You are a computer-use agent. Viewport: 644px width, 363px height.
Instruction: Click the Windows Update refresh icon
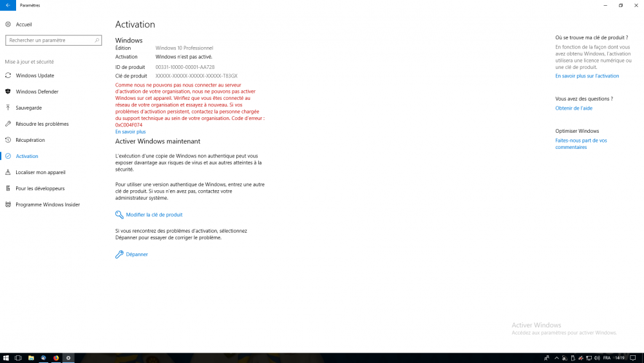[x=8, y=75]
